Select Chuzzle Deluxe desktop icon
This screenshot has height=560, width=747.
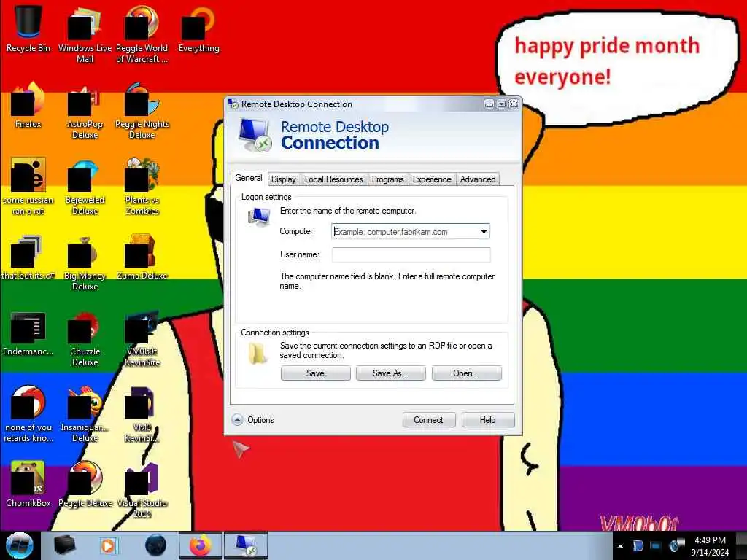[85, 338]
